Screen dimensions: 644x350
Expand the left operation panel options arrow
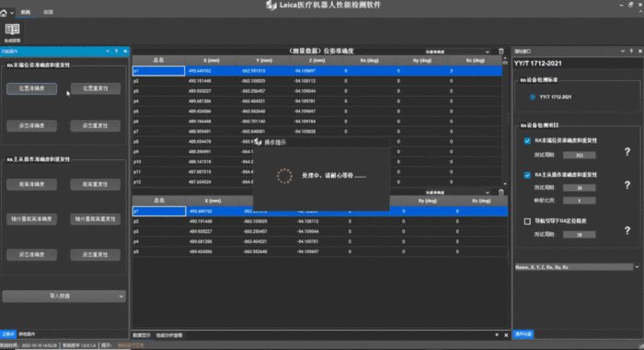(x=108, y=51)
